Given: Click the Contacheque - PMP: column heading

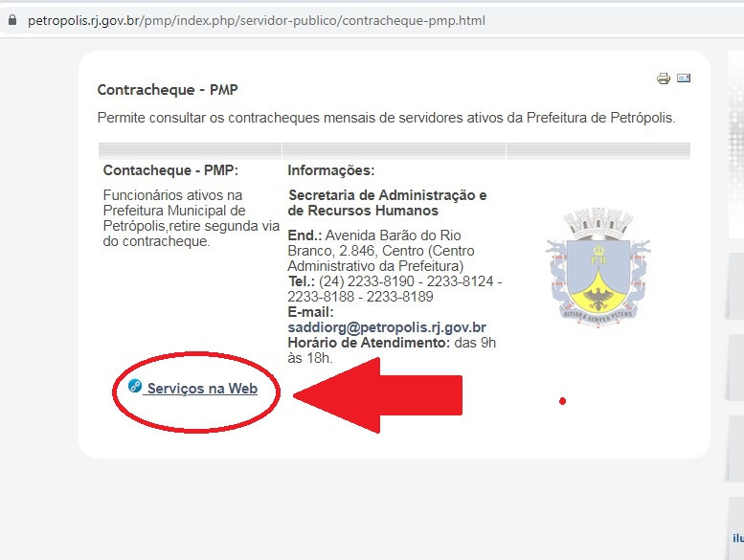Looking at the screenshot, I should (x=170, y=170).
